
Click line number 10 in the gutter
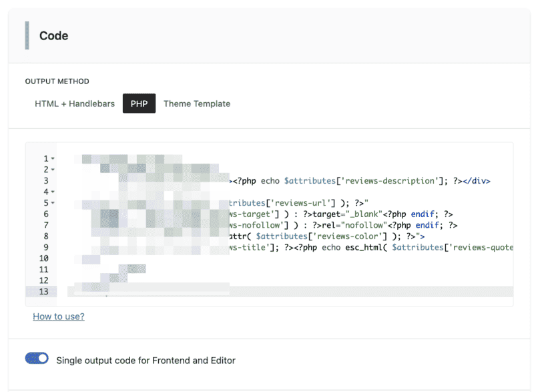pyautogui.click(x=43, y=258)
